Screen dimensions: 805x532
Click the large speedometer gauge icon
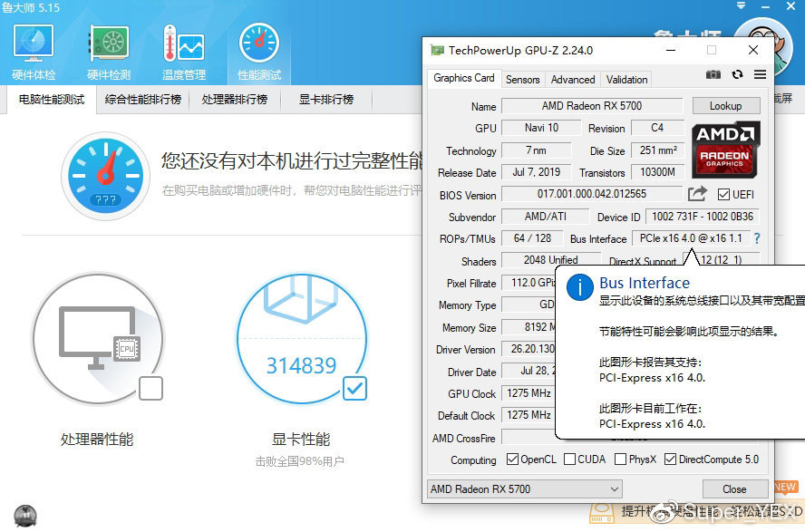coord(106,176)
